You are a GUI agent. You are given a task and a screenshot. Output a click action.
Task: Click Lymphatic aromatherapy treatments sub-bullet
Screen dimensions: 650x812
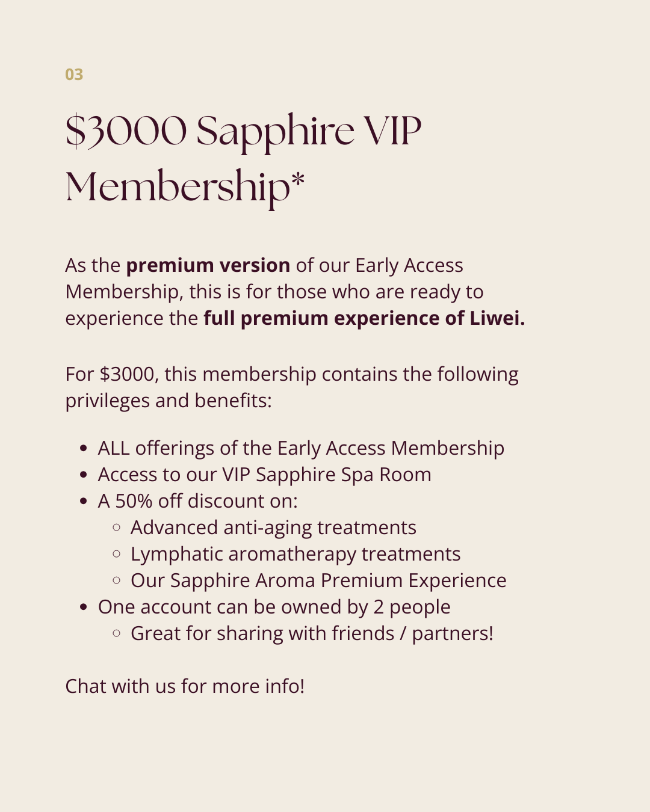pyautogui.click(x=296, y=554)
